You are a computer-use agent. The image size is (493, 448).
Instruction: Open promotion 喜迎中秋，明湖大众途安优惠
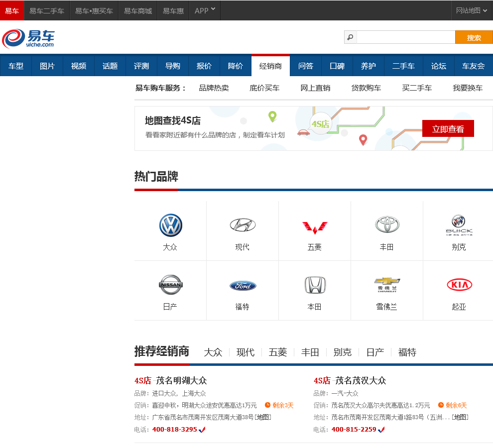pyautogui.click(x=204, y=405)
